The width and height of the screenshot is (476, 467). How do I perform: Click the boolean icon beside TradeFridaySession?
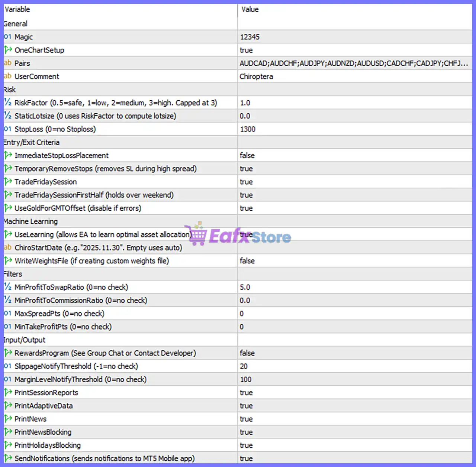pos(8,182)
